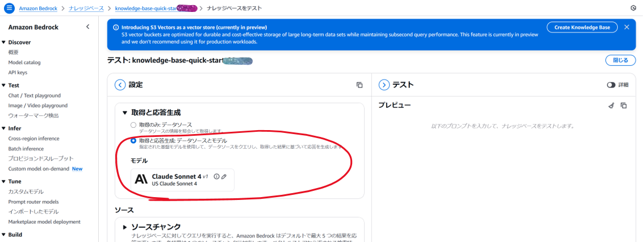Select 取得のみ: データソース radio option
The height and width of the screenshot is (242, 644).
133,124
